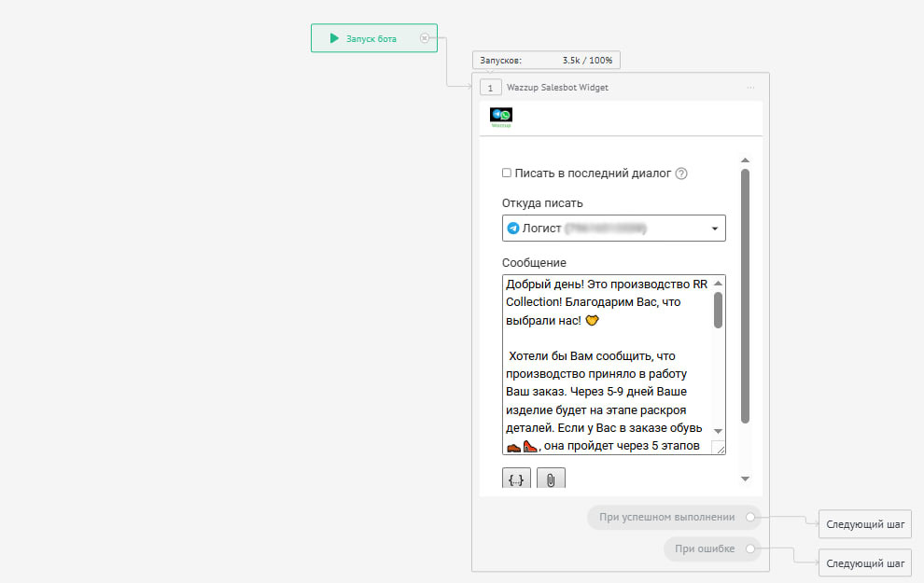Expand the Откуда писать dropdown arrow

pos(714,229)
